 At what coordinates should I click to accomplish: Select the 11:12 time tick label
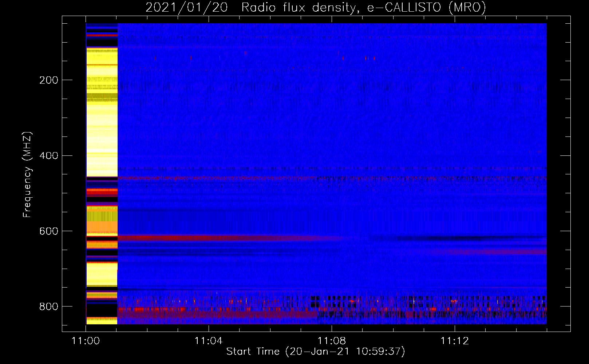pos(455,341)
